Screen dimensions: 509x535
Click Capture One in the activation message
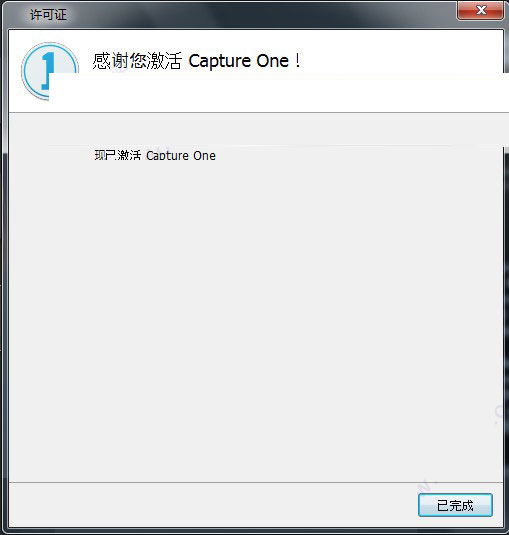[181, 156]
